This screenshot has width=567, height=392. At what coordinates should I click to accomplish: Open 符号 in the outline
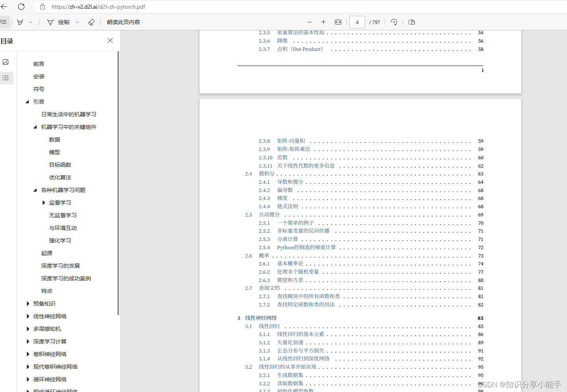[x=39, y=89]
